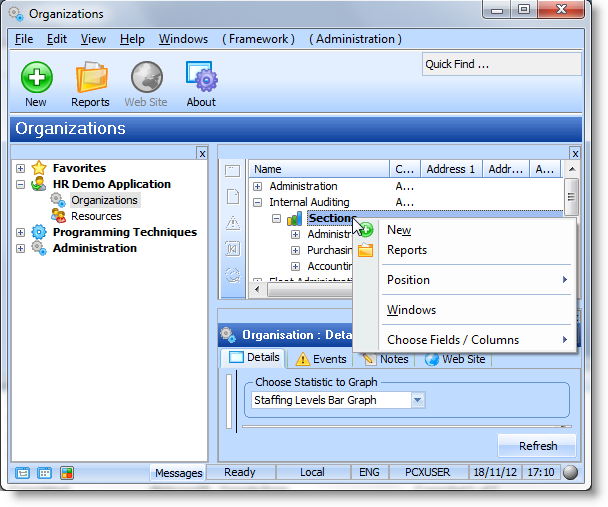Close the navigation tree panel
Viewport: 608px width, 507px height.
coord(202,154)
